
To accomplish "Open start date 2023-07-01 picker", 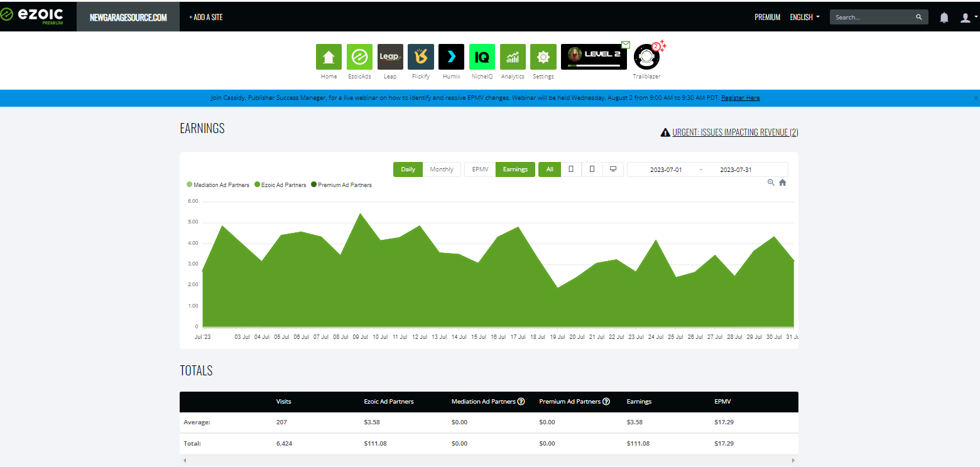I will (666, 169).
